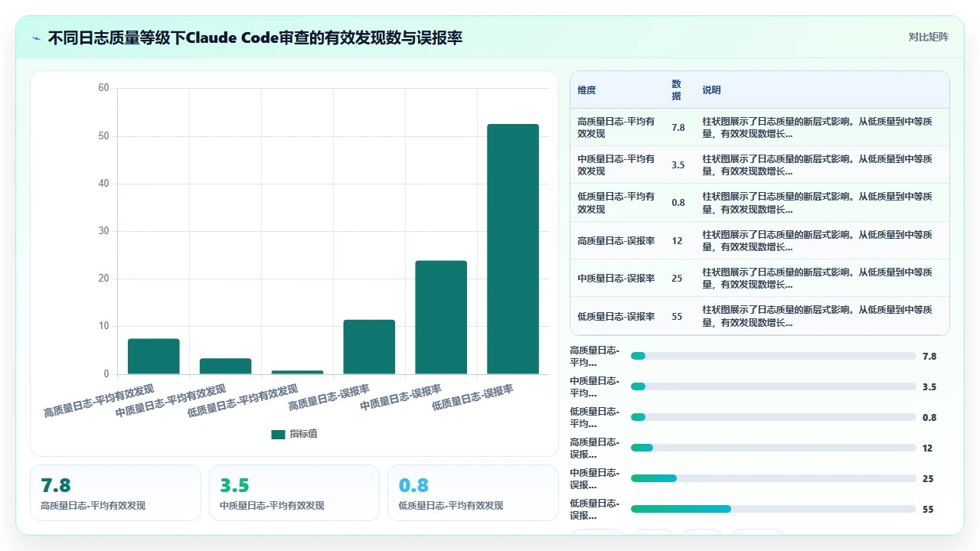Click the 60 label on the y-axis
This screenshot has height=551, width=980.
(x=104, y=88)
